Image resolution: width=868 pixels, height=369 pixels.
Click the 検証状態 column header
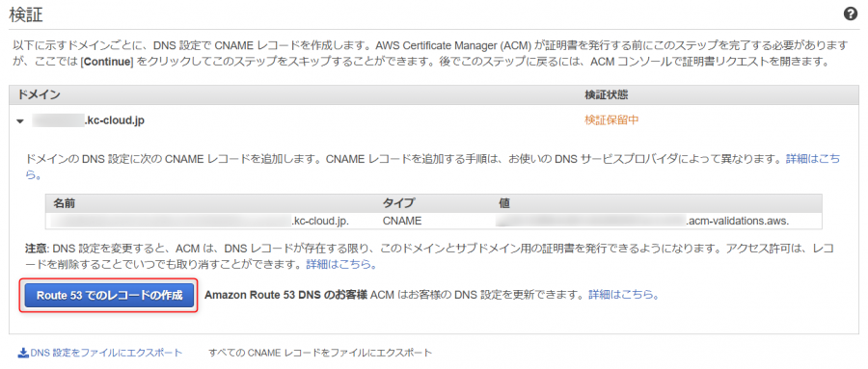(x=607, y=94)
